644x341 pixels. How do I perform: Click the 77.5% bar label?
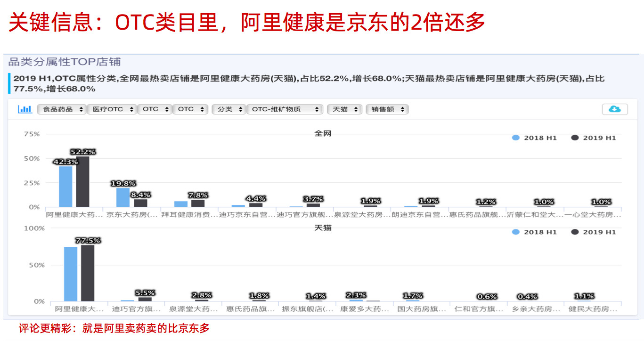coord(88,240)
